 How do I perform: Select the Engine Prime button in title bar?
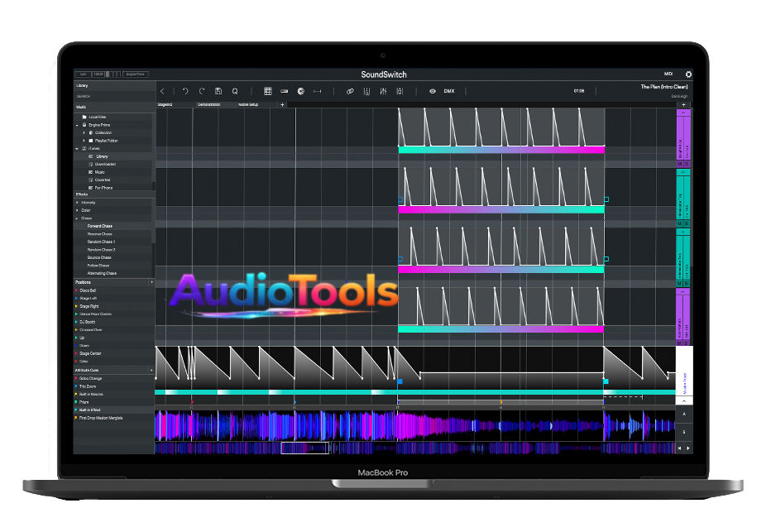click(x=135, y=74)
